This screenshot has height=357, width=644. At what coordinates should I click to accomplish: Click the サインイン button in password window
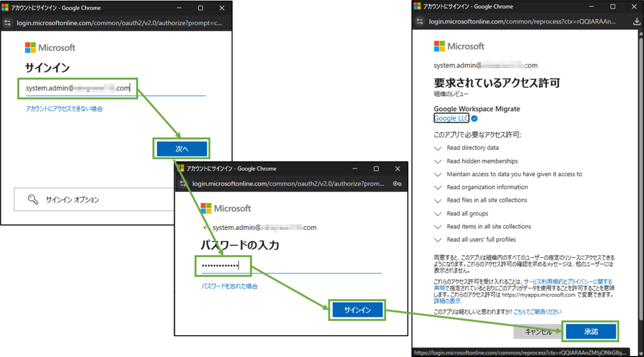click(357, 310)
